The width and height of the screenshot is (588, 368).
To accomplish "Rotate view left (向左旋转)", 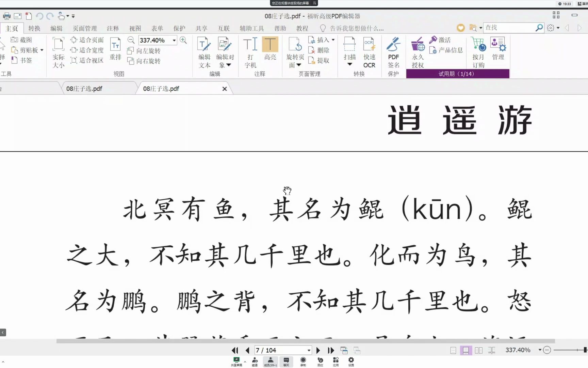I will point(143,51).
